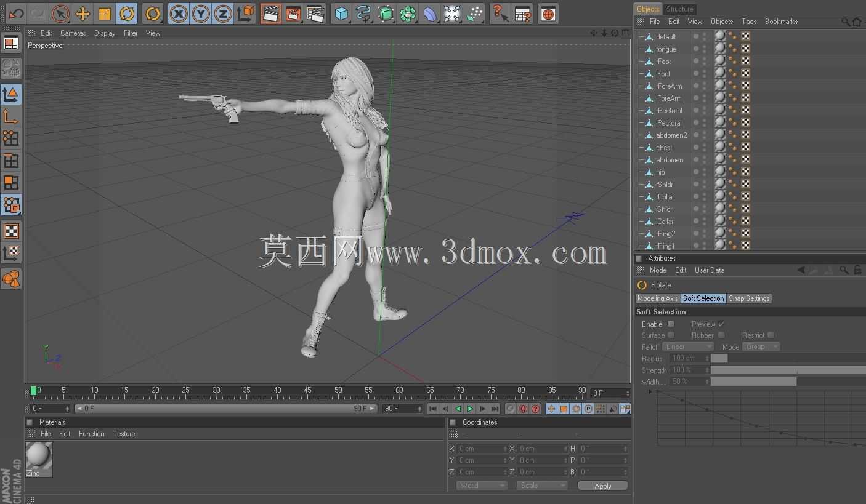The width and height of the screenshot is (866, 504).
Task: Toggle X axis lock
Action: (x=179, y=13)
